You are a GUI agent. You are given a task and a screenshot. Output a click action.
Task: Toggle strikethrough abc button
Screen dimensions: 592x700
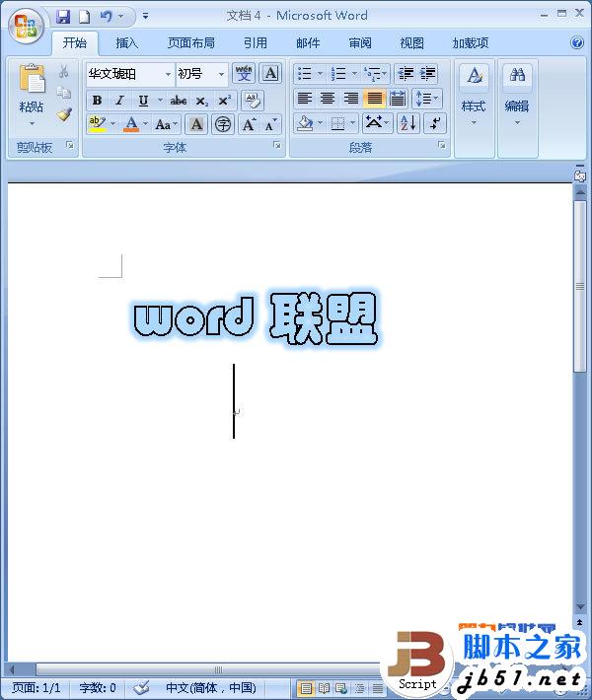click(179, 101)
